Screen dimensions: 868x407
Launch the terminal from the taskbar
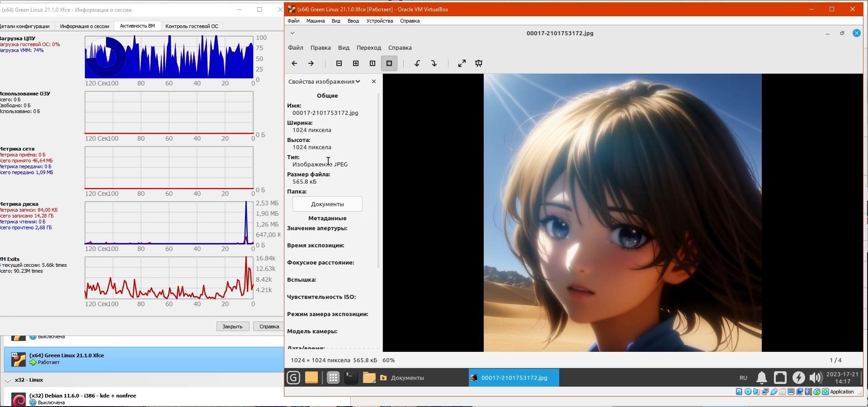coord(351,378)
